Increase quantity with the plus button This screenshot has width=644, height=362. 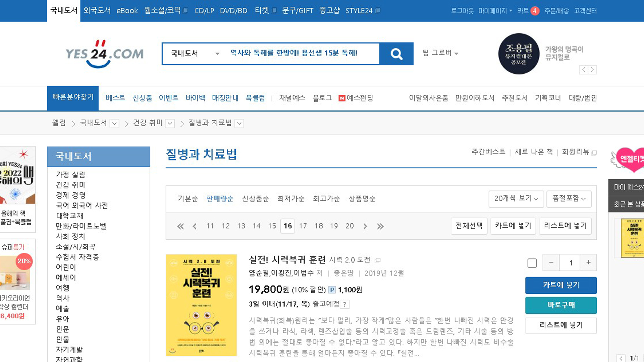click(x=588, y=262)
